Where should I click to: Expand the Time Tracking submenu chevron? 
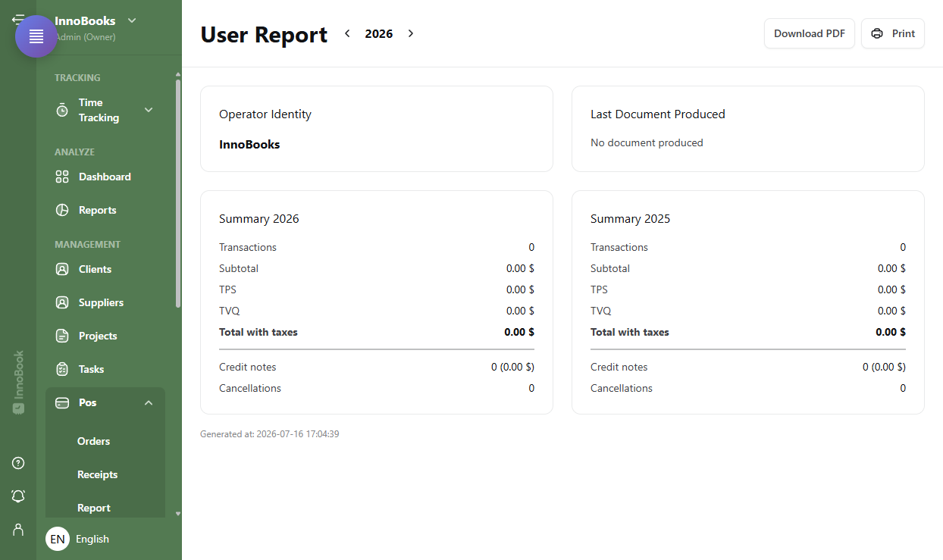pos(149,110)
